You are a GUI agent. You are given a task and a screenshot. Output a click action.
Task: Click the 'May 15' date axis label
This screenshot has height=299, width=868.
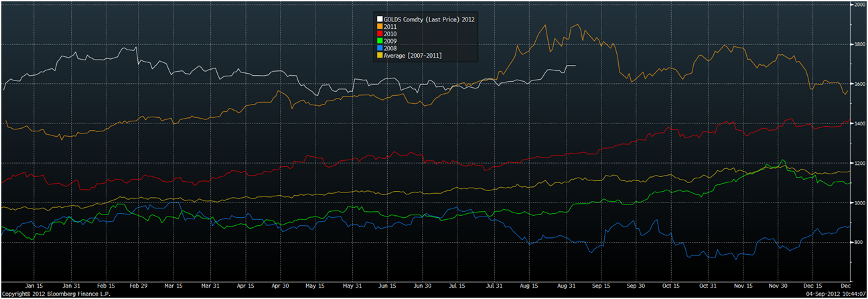(x=314, y=286)
